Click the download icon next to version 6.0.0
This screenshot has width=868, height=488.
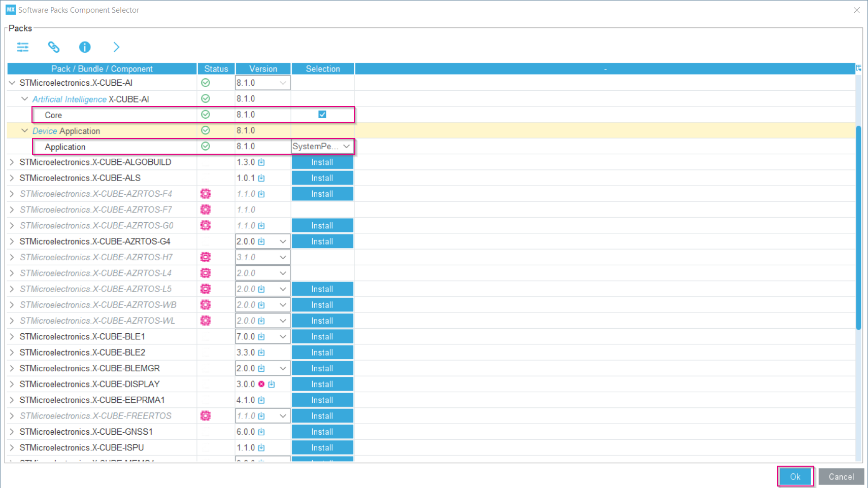click(x=261, y=432)
